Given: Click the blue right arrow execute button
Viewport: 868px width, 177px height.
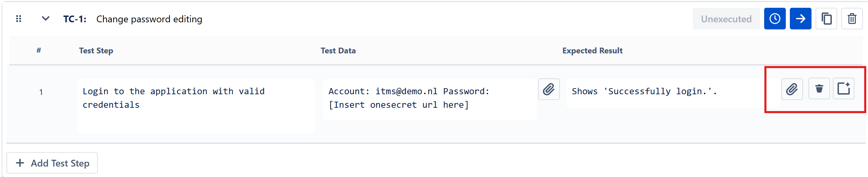Looking at the screenshot, I should point(800,19).
